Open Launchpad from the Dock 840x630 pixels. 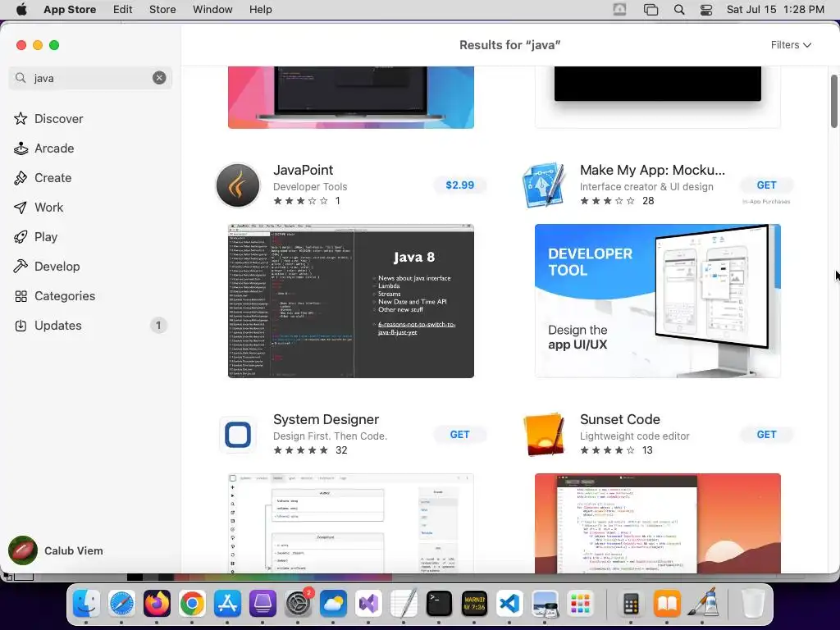tap(580, 604)
